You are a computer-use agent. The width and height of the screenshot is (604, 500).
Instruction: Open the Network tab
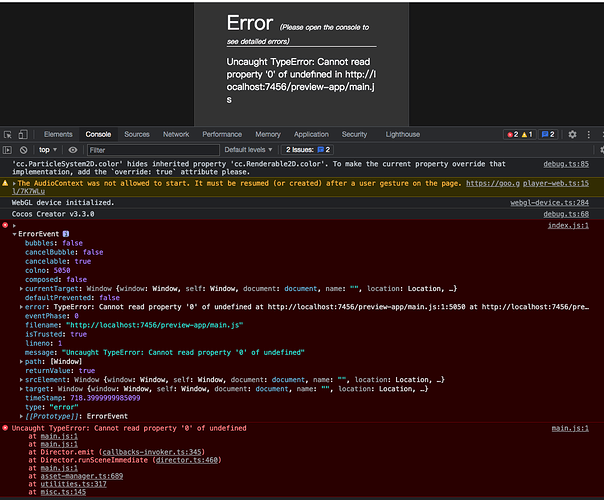pyautogui.click(x=176, y=134)
